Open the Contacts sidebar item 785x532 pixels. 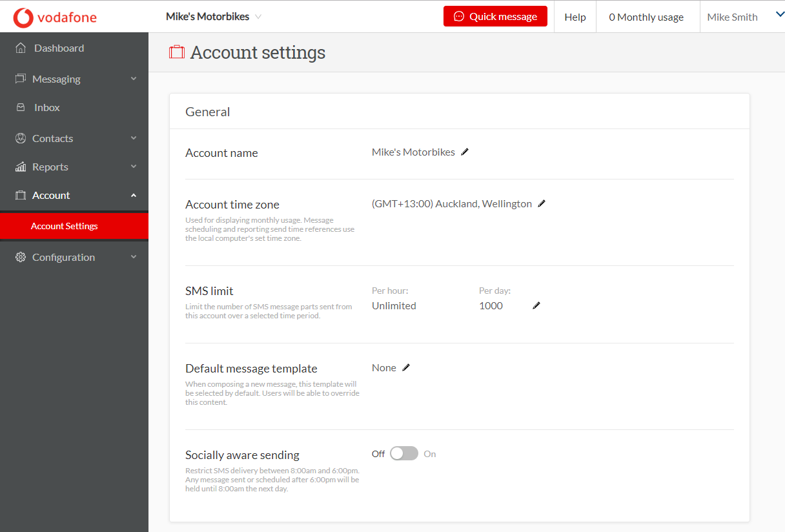click(x=74, y=138)
